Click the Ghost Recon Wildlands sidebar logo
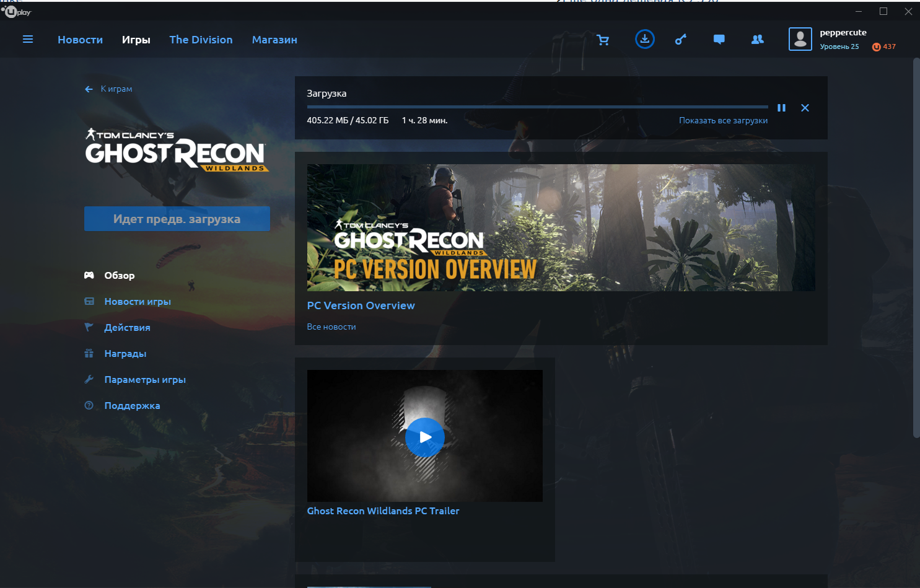This screenshot has width=920, height=588. [x=177, y=149]
